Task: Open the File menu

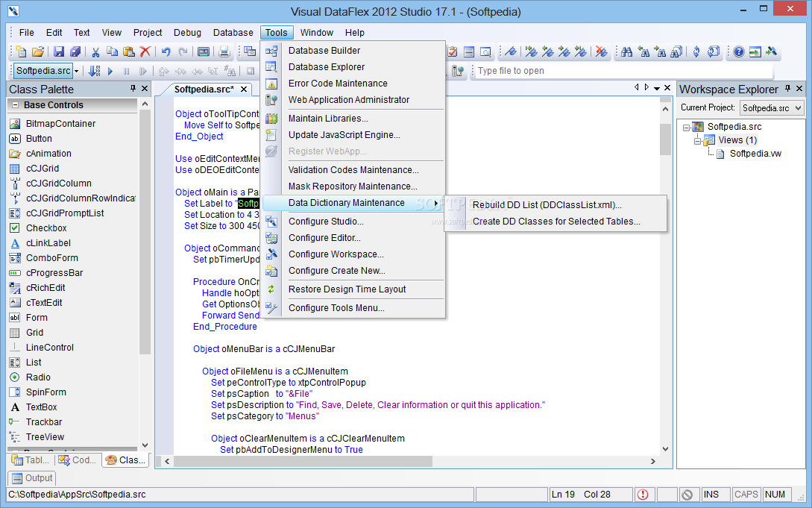Action: click(x=26, y=33)
